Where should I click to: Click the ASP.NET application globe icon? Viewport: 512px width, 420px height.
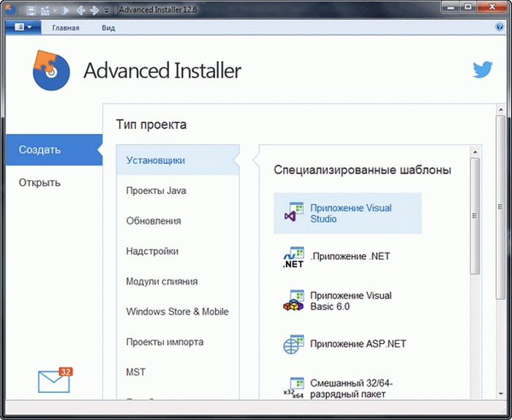(293, 344)
